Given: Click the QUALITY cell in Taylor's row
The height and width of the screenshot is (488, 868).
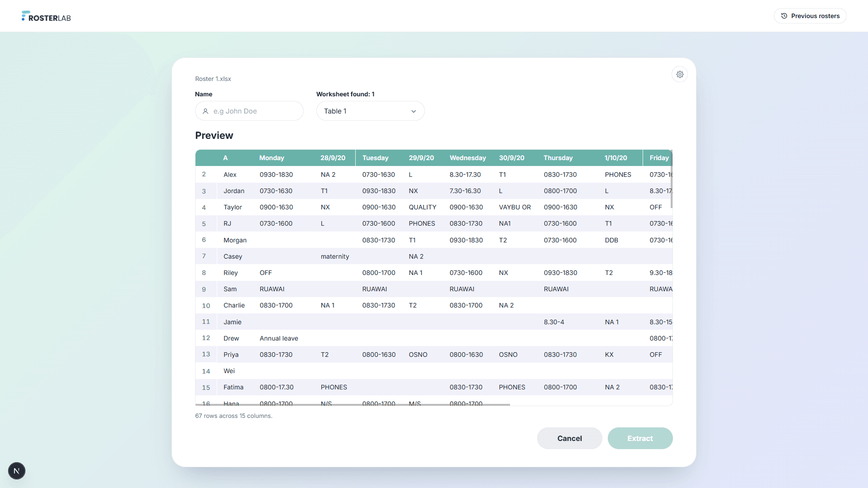Looking at the screenshot, I should tap(423, 207).
